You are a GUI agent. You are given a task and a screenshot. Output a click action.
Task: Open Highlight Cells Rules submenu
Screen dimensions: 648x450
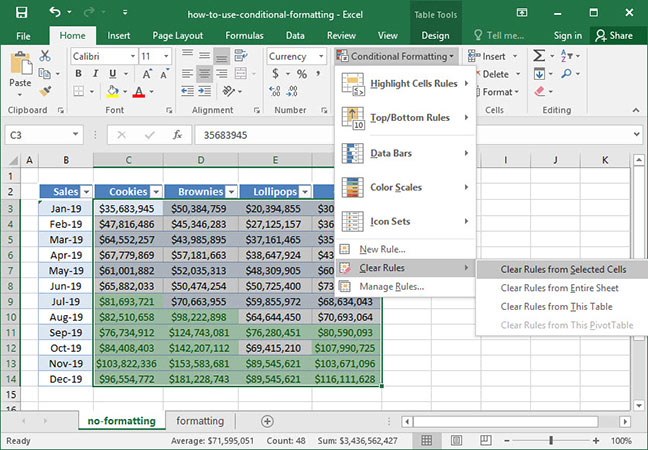tap(405, 84)
